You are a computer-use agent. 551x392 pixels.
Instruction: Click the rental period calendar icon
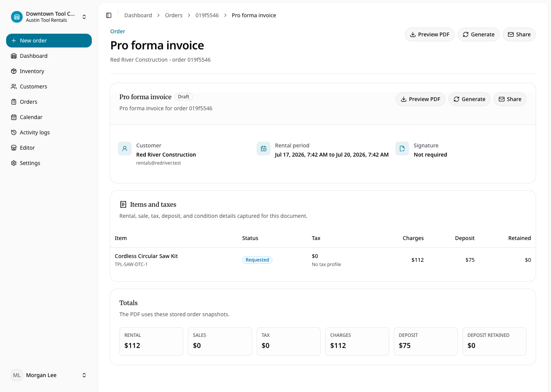coord(264,149)
